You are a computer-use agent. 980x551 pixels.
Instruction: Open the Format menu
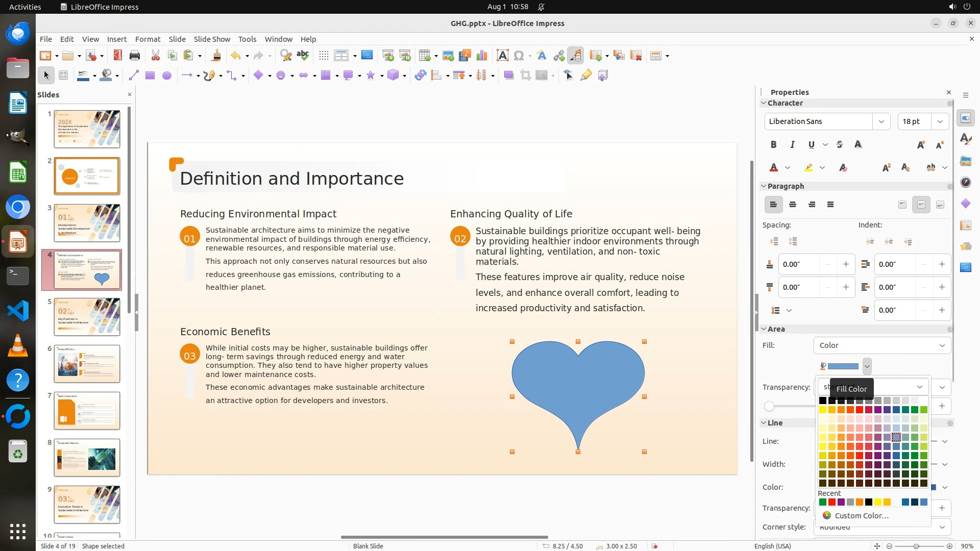point(148,39)
